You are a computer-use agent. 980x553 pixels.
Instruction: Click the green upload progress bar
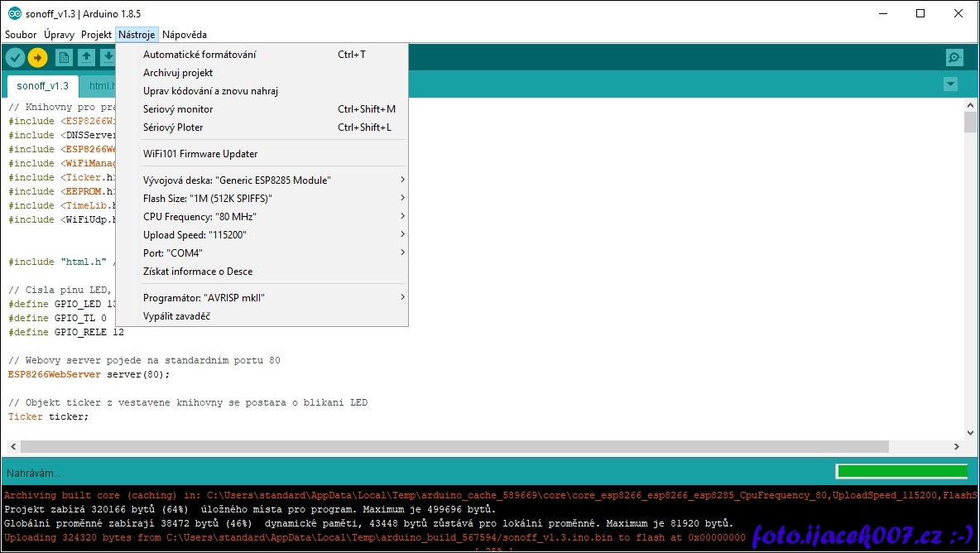tap(901, 472)
